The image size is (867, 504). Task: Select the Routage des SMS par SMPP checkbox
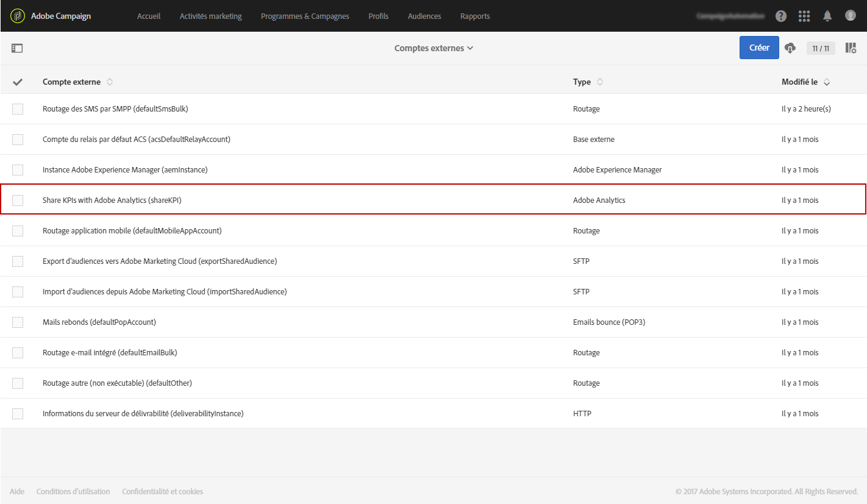coord(18,109)
